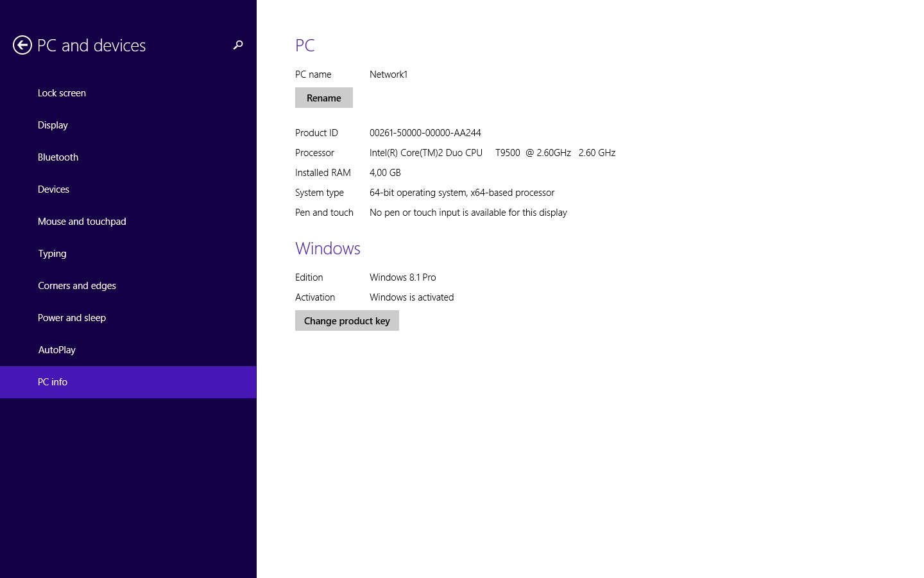Open Typing settings

(x=128, y=254)
